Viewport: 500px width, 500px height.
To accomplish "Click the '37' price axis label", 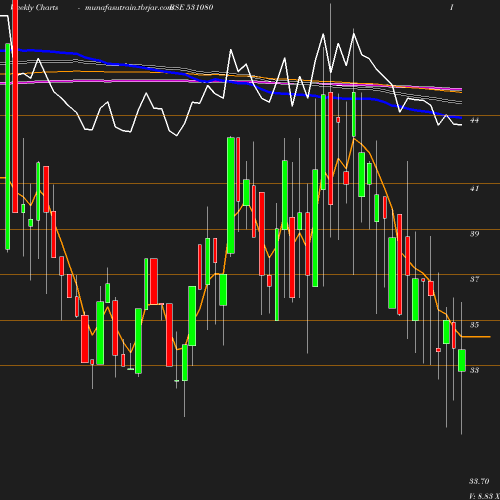I will 474,279.
